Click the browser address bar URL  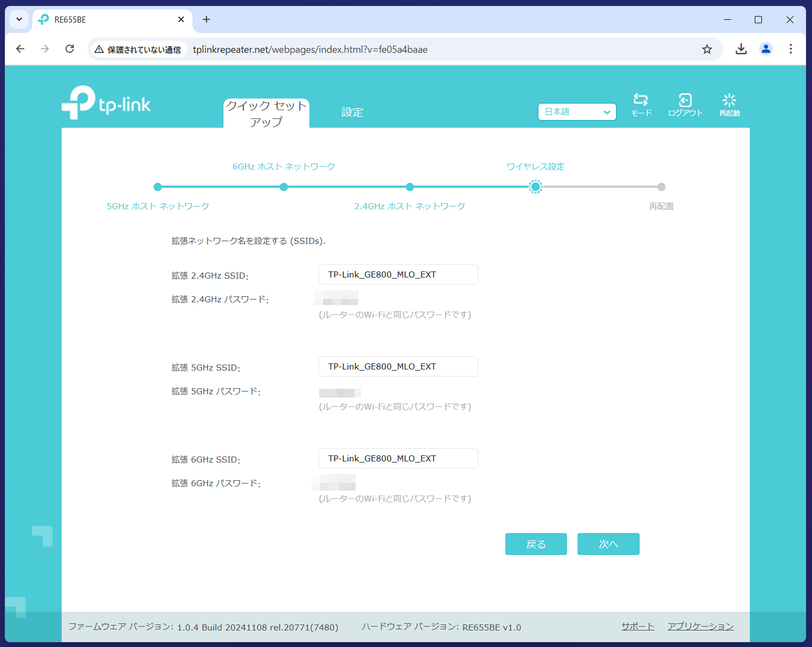pos(310,50)
